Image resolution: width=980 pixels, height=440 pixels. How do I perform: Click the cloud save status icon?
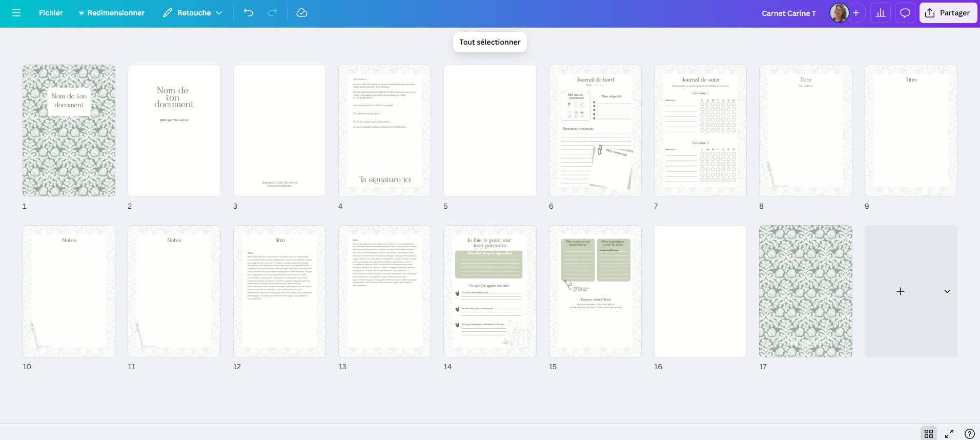coord(302,13)
